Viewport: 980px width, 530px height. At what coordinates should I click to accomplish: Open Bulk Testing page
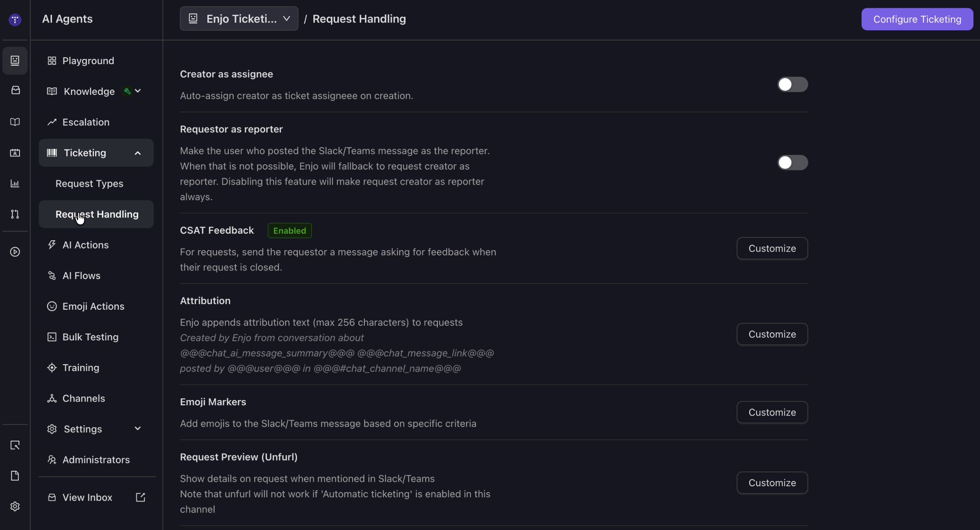point(96,337)
